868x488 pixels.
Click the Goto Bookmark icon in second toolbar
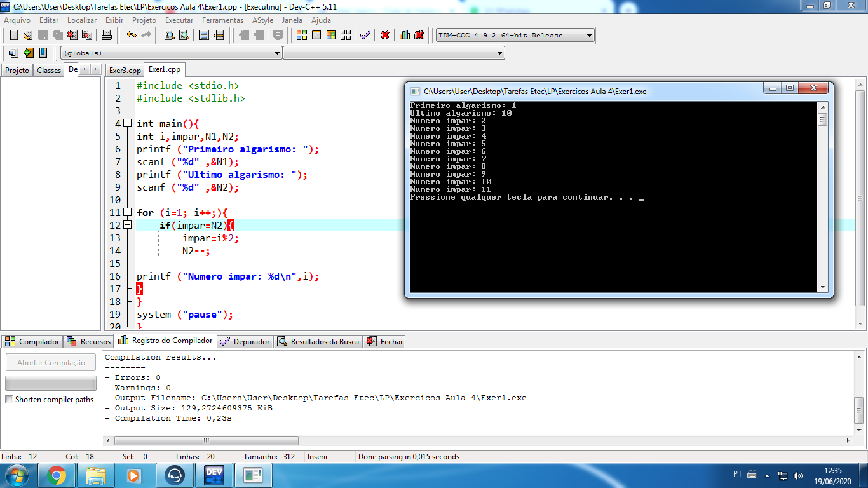click(43, 53)
